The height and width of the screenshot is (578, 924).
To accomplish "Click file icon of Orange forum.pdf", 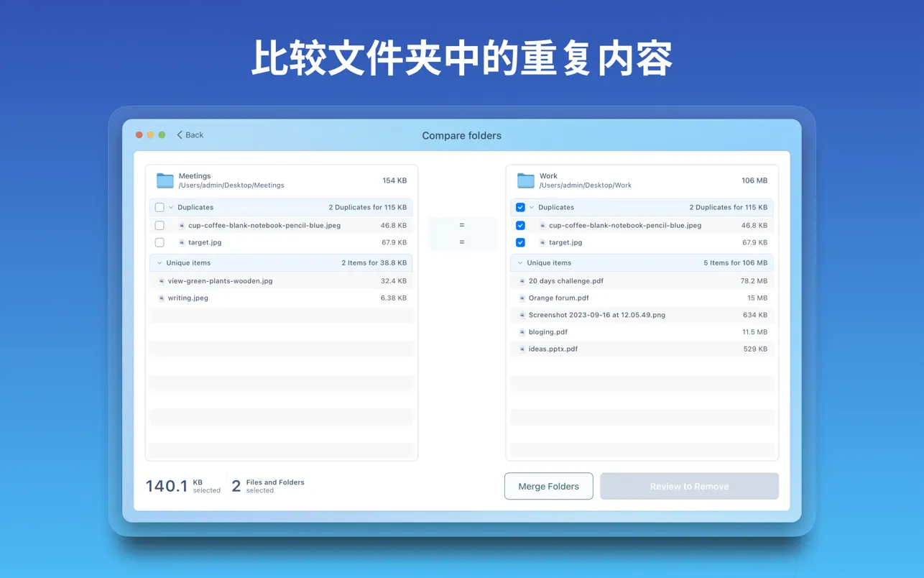I will click(x=522, y=298).
